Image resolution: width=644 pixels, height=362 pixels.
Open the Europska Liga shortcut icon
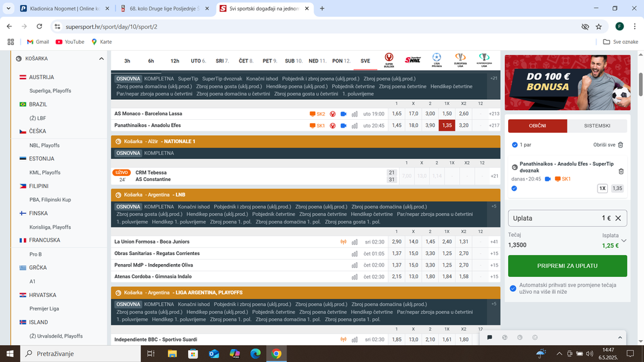460,60
